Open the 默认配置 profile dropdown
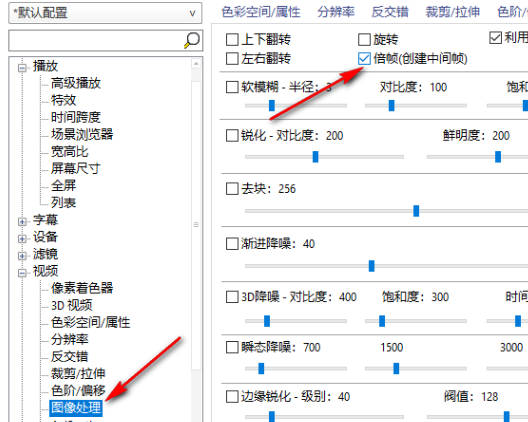 [x=105, y=13]
